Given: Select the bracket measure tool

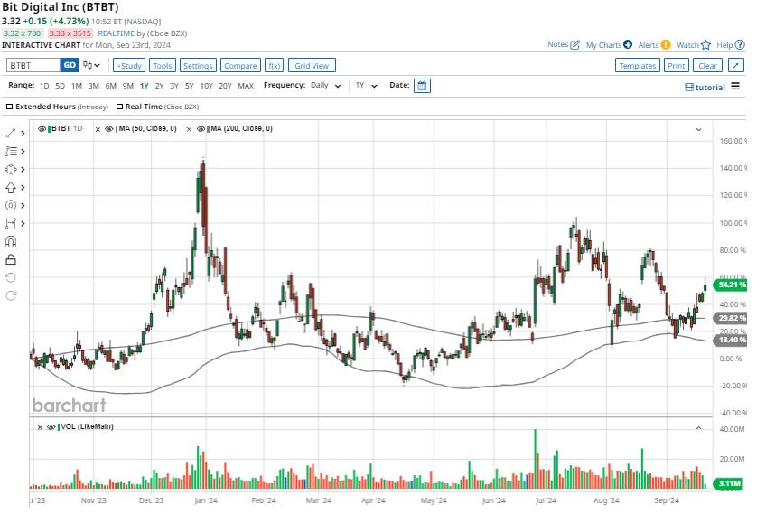Looking at the screenshot, I should tap(10, 223).
